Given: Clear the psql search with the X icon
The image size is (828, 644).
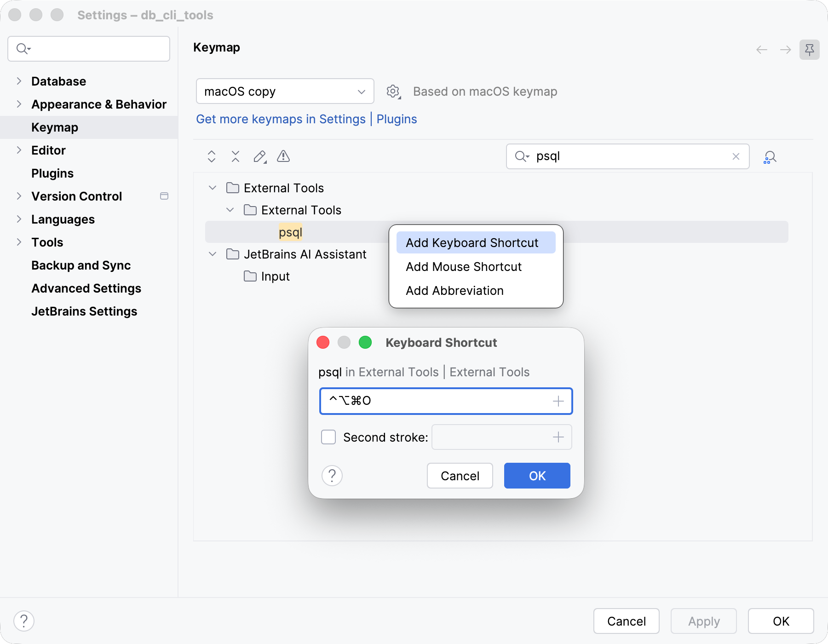Looking at the screenshot, I should click(x=736, y=156).
